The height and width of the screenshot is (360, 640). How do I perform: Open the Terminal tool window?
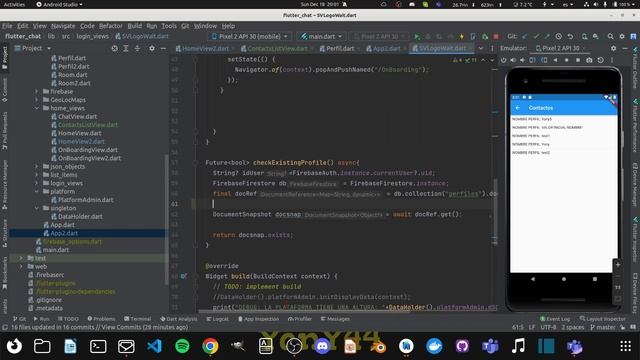coord(138,319)
